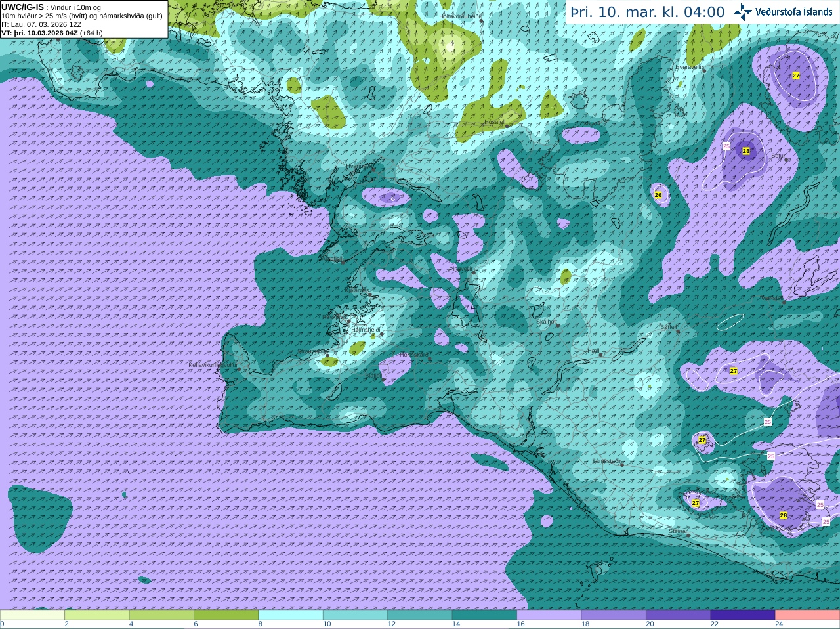Click the white 25 contour label left of Setur
The height and width of the screenshot is (629, 840).
point(726,146)
